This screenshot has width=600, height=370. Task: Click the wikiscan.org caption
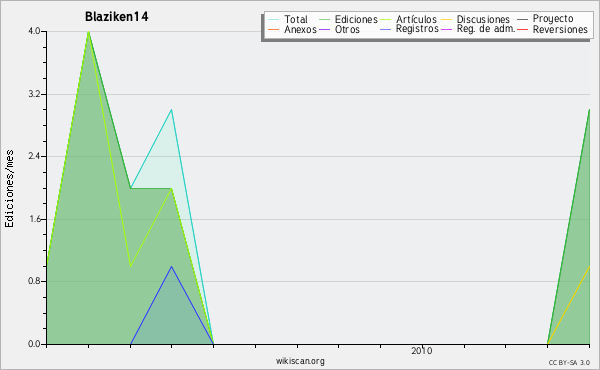tap(300, 361)
